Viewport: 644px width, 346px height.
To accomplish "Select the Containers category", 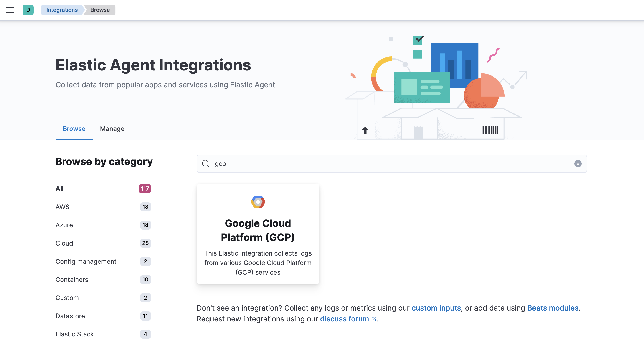I will tap(72, 280).
